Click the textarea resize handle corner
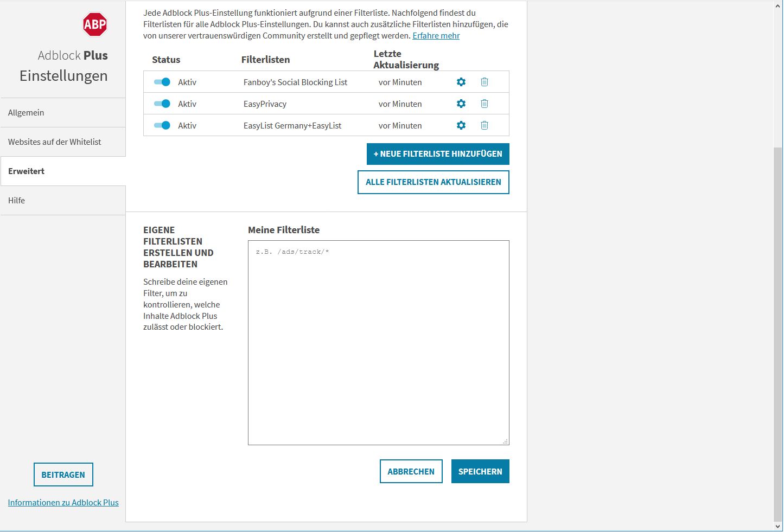The width and height of the screenshot is (784, 532). [505, 441]
